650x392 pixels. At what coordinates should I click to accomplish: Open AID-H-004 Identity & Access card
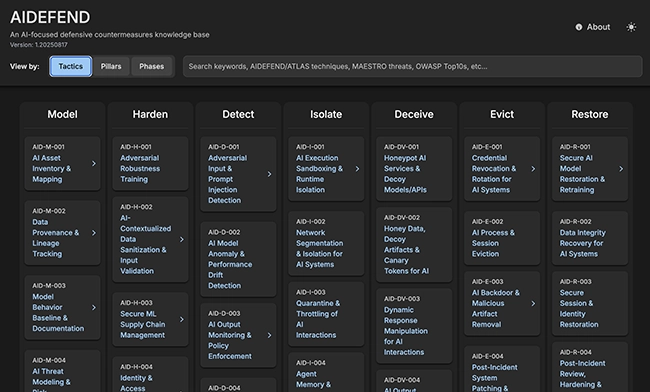click(x=150, y=375)
